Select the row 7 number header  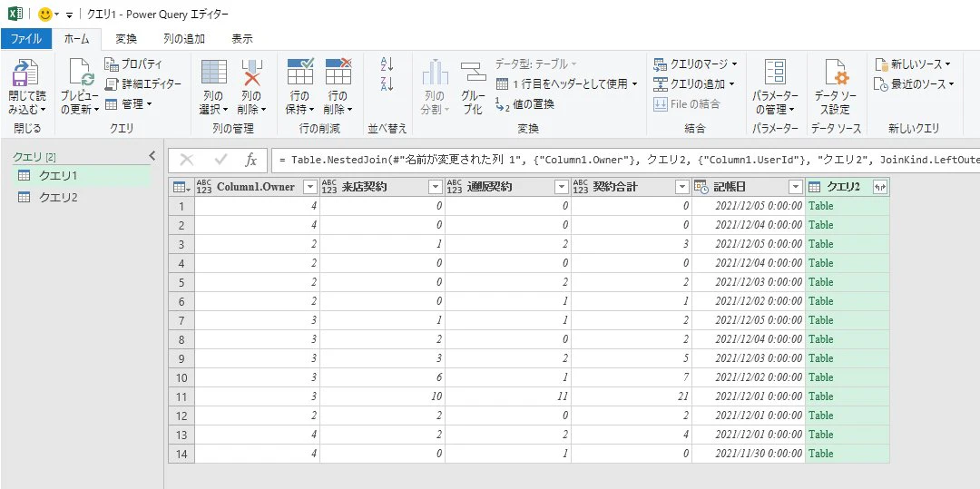click(181, 319)
